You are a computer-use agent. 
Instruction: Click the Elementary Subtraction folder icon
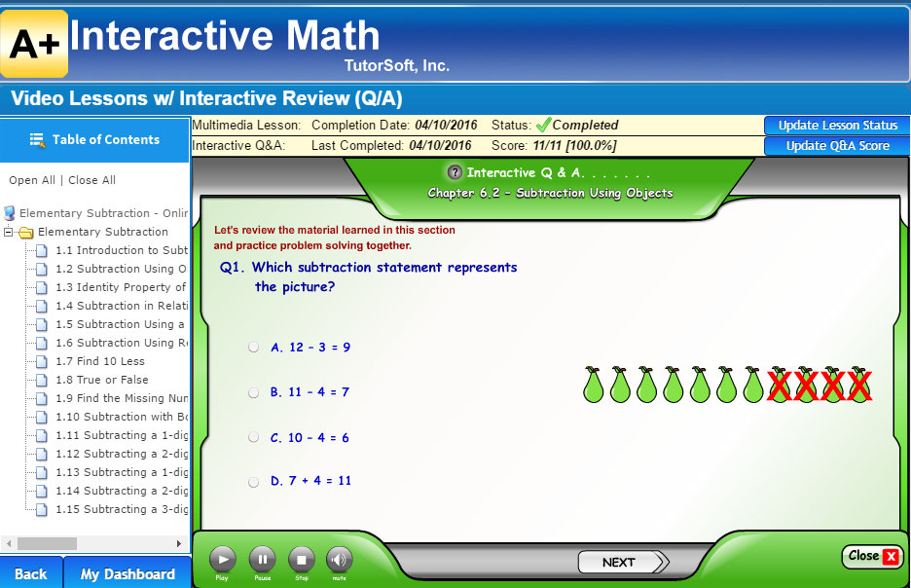pos(26,233)
